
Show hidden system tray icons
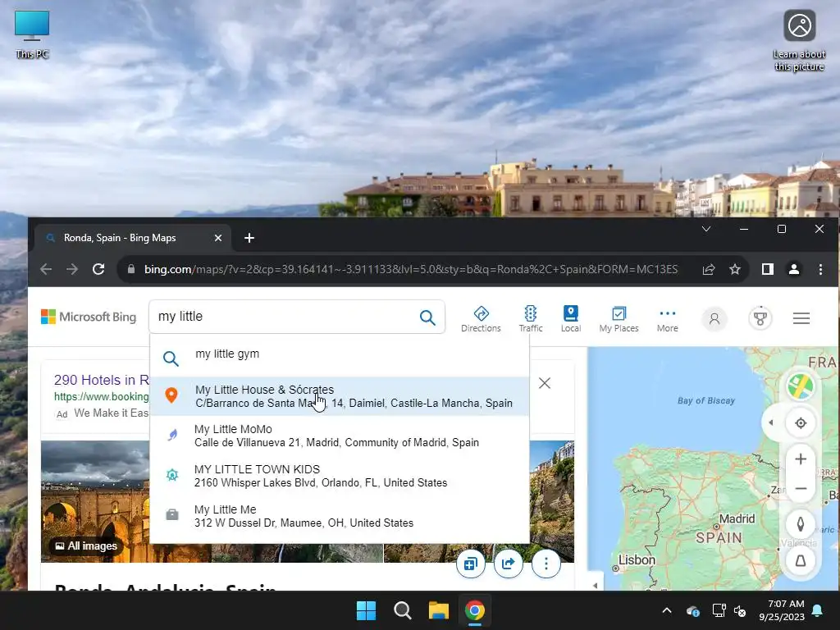[x=667, y=610]
